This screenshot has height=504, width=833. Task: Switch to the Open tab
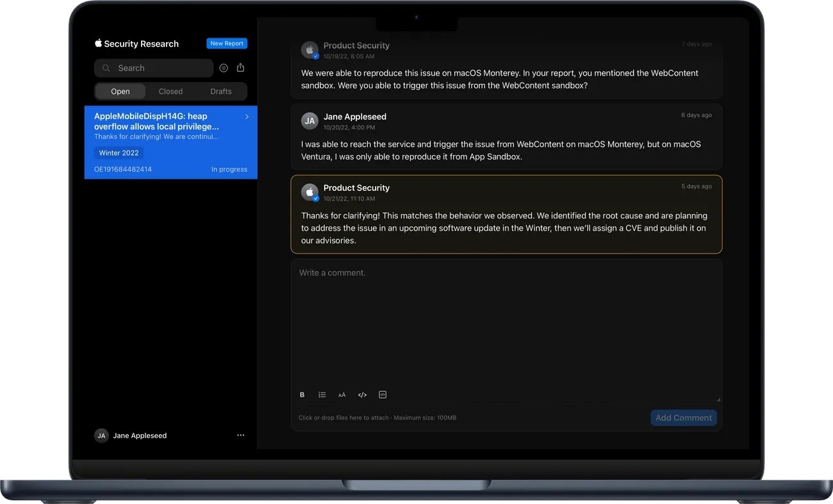click(120, 92)
